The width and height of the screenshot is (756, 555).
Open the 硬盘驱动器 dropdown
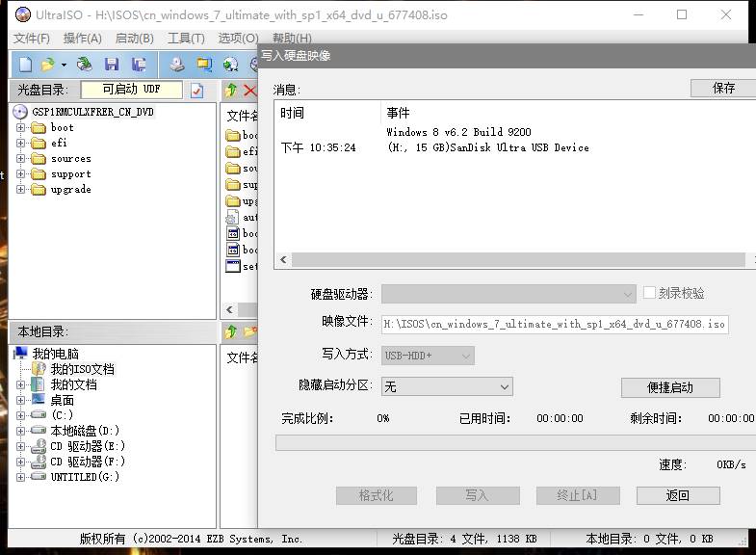coord(508,294)
